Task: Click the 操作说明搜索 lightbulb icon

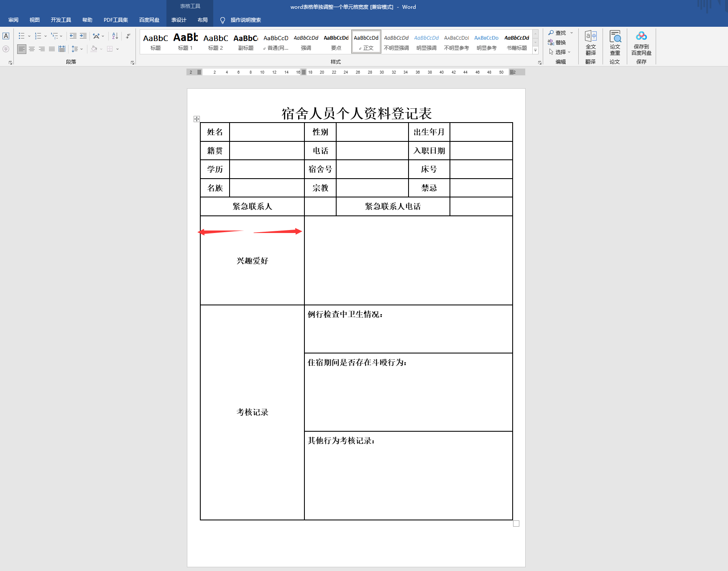Action: 222,20
